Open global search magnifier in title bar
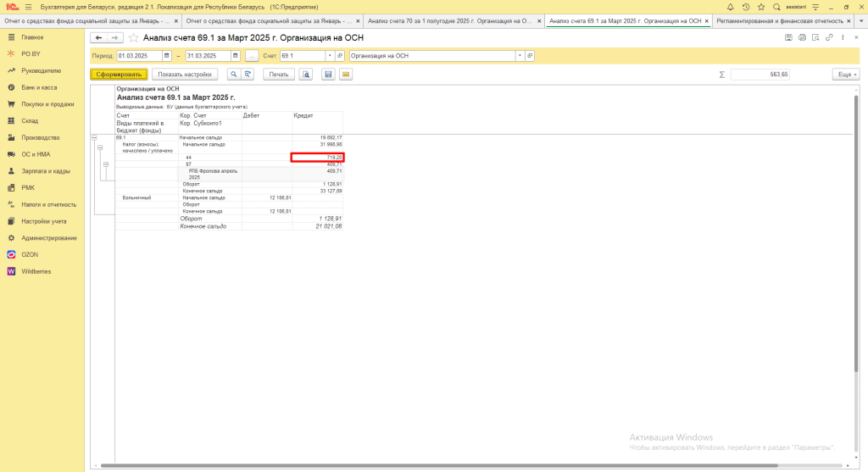The width and height of the screenshot is (868, 472). pos(776,7)
